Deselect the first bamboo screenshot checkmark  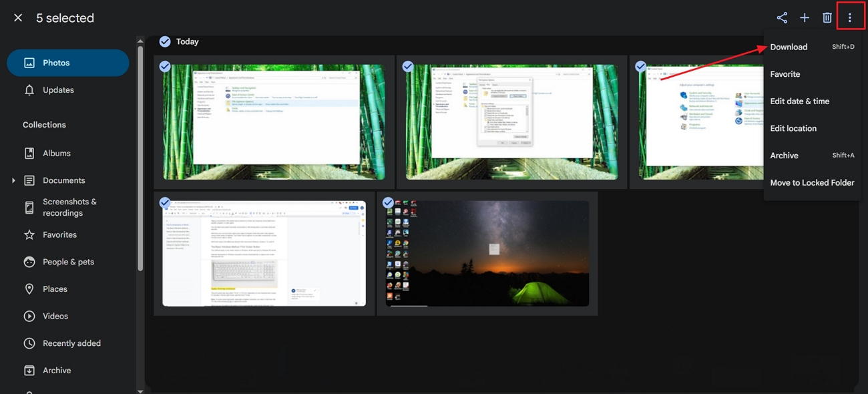coord(164,66)
